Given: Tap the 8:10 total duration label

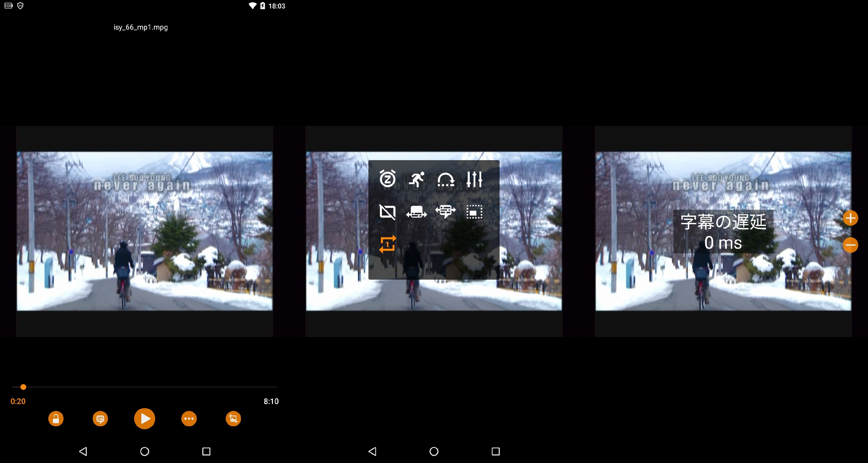Looking at the screenshot, I should pos(271,401).
